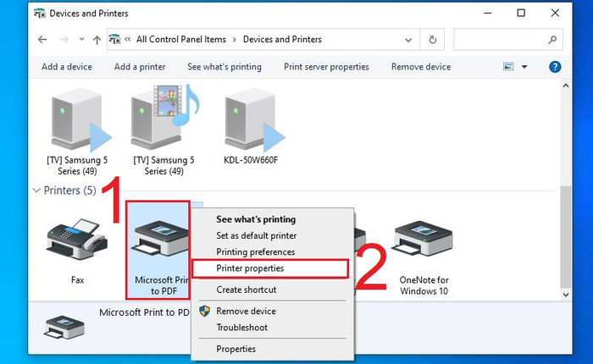Image resolution: width=593 pixels, height=364 pixels.
Task: Minimize the Devices and Printers window
Action: click(x=488, y=13)
